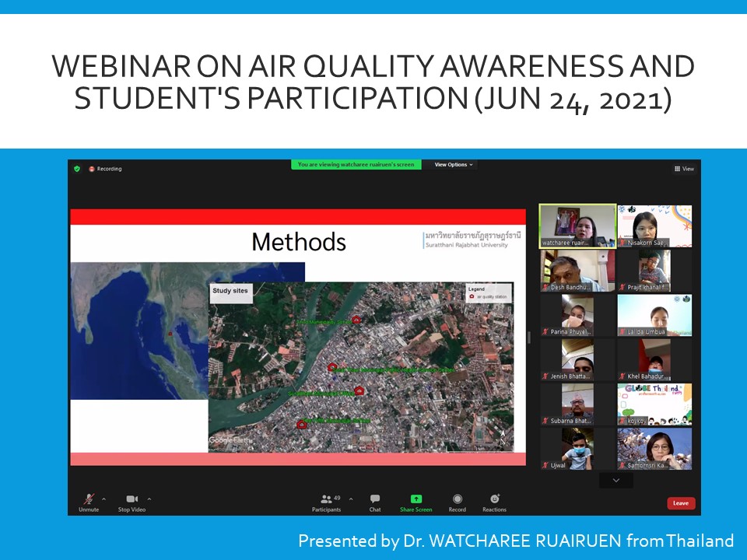Open the View Options dropdown
The width and height of the screenshot is (747, 560).
454,165
